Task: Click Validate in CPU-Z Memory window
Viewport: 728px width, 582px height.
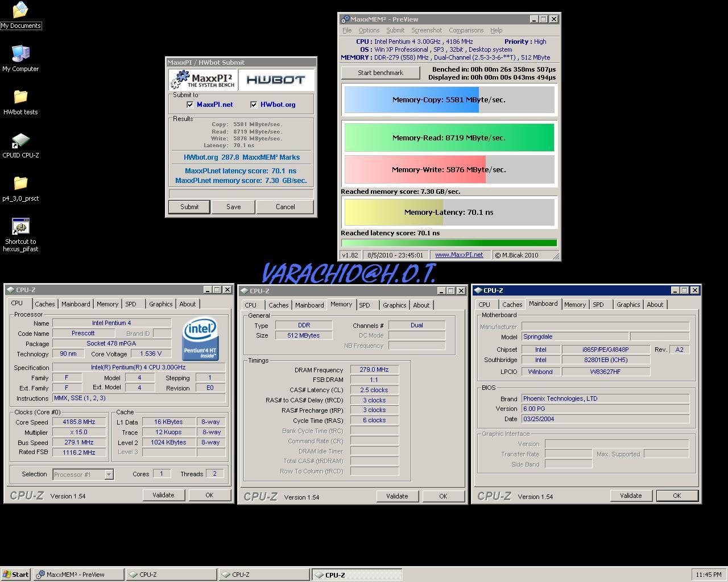Action: (397, 496)
